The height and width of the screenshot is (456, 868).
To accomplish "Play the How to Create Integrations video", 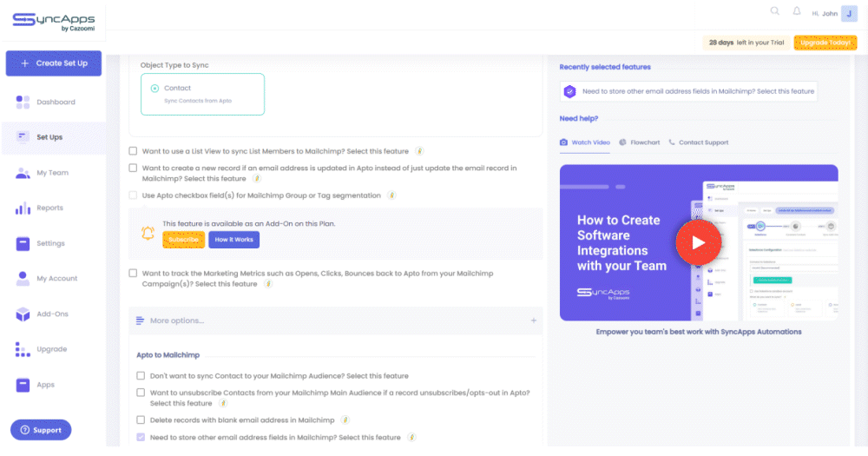I will [699, 242].
